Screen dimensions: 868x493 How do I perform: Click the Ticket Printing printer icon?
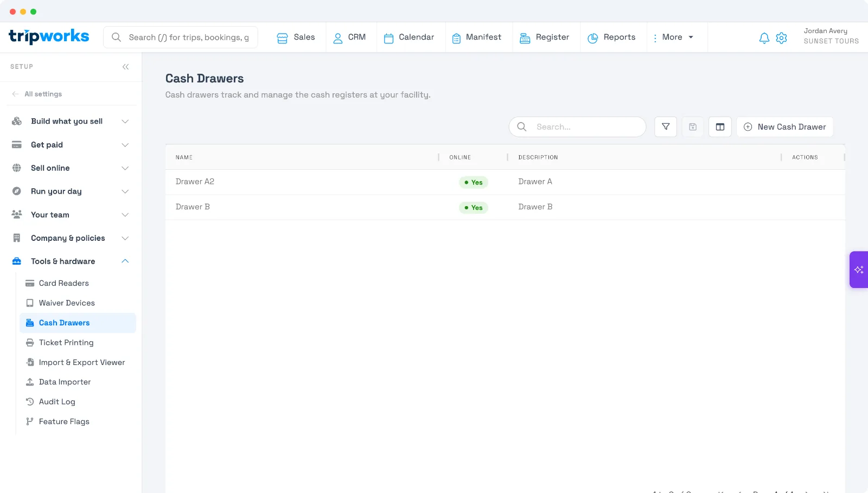coord(30,343)
